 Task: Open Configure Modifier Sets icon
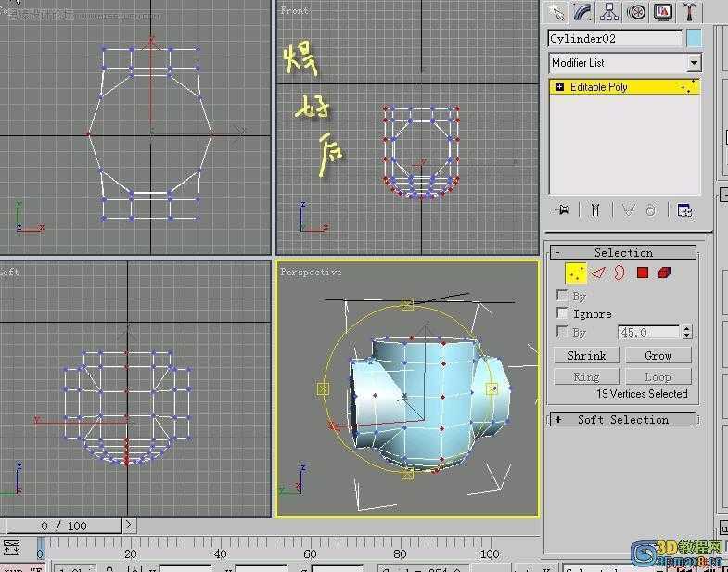tap(684, 210)
